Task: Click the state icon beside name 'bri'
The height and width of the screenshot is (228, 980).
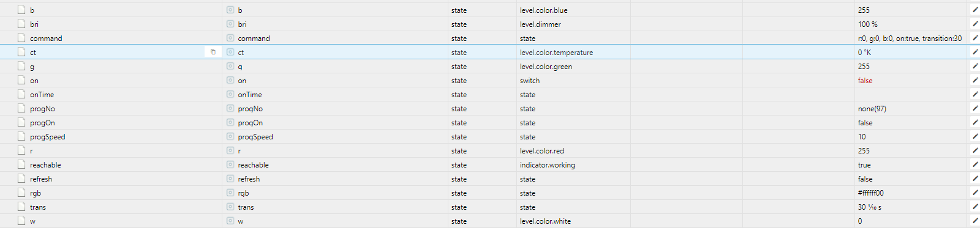Action: (x=230, y=24)
